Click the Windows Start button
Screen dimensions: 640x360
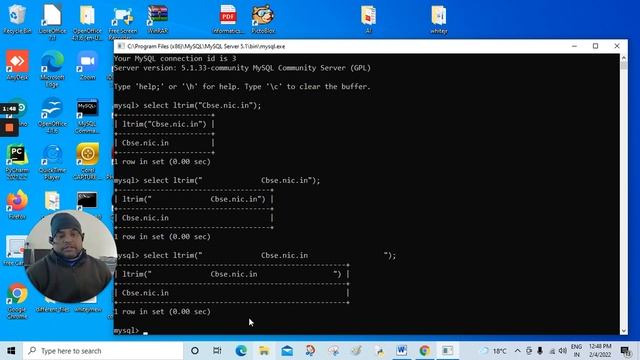tap(11, 351)
